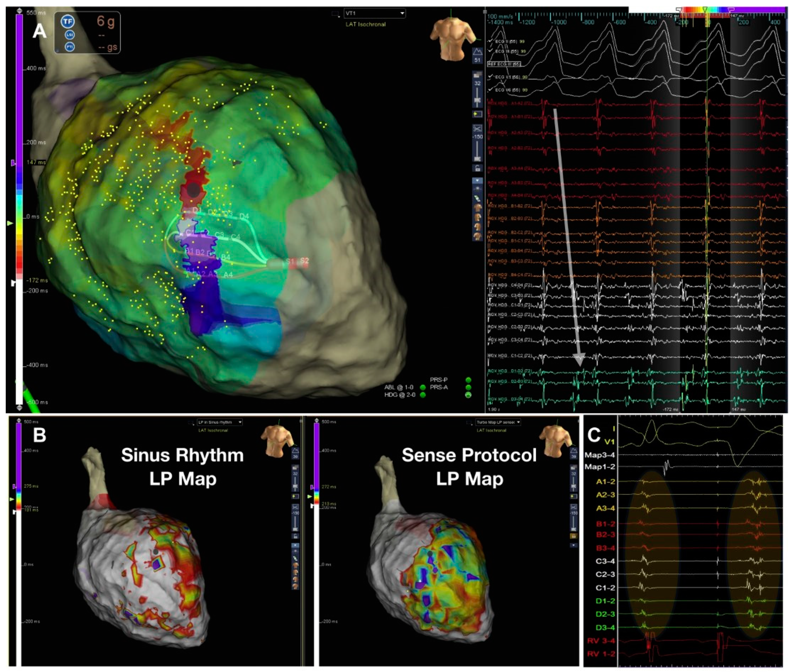The width and height of the screenshot is (794, 672).
Task: Click the TF contact force icon
Action: [x=68, y=22]
